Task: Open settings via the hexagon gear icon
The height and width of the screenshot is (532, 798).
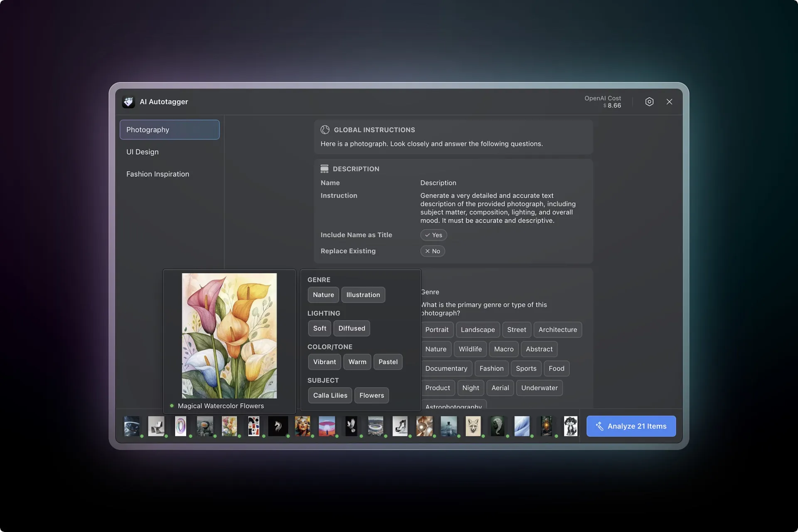Action: tap(649, 102)
